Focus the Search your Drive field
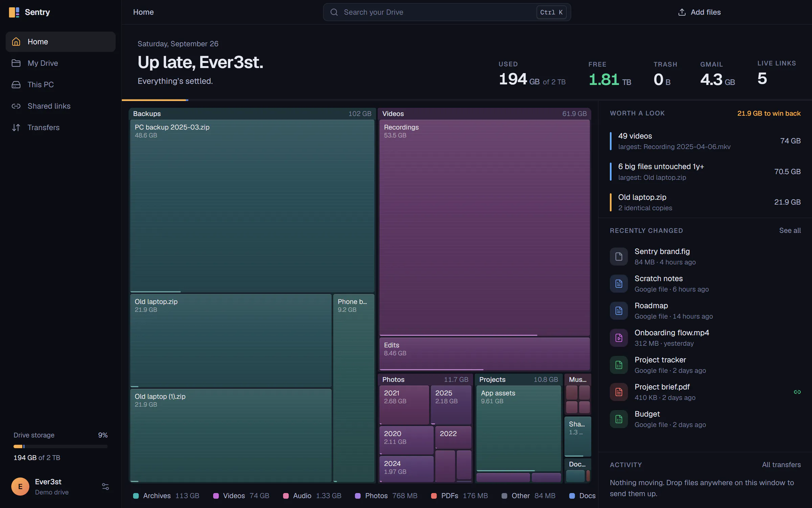The height and width of the screenshot is (508, 812). pyautogui.click(x=447, y=12)
